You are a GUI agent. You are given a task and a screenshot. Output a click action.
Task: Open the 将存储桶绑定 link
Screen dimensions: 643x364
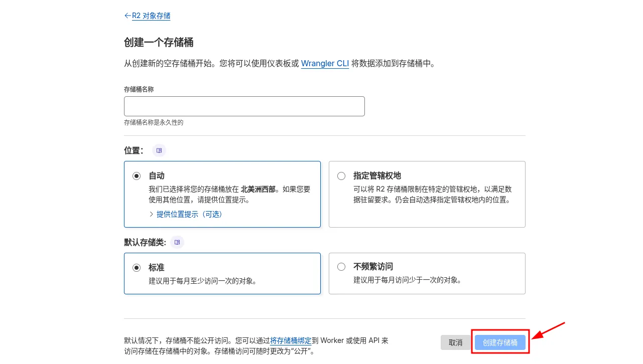291,340
